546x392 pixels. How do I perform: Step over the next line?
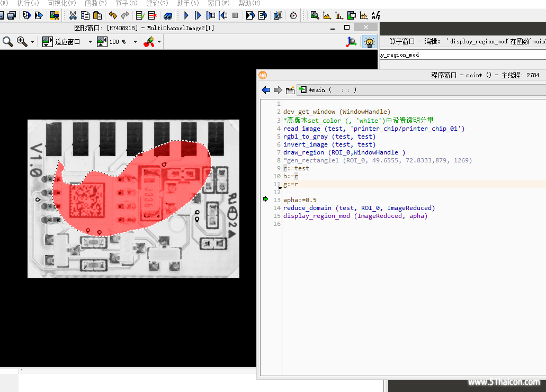(198, 15)
